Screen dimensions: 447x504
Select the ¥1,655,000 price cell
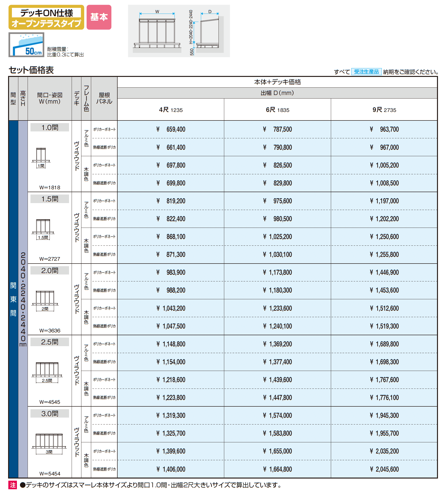277,451
